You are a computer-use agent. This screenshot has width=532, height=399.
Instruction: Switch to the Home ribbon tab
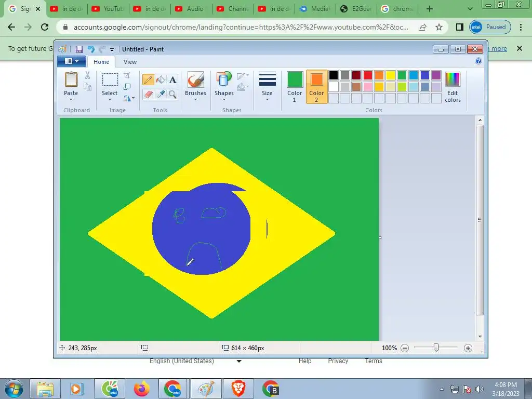[101, 62]
